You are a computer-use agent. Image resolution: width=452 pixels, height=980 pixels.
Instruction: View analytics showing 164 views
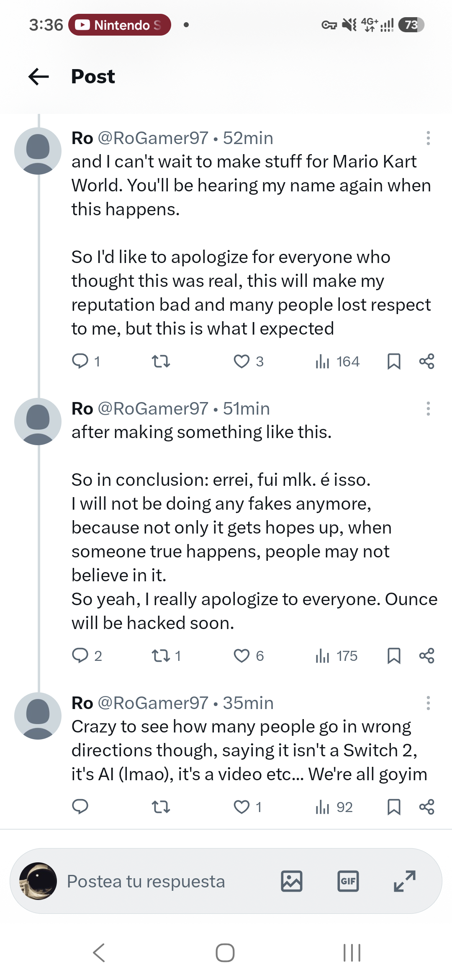337,361
